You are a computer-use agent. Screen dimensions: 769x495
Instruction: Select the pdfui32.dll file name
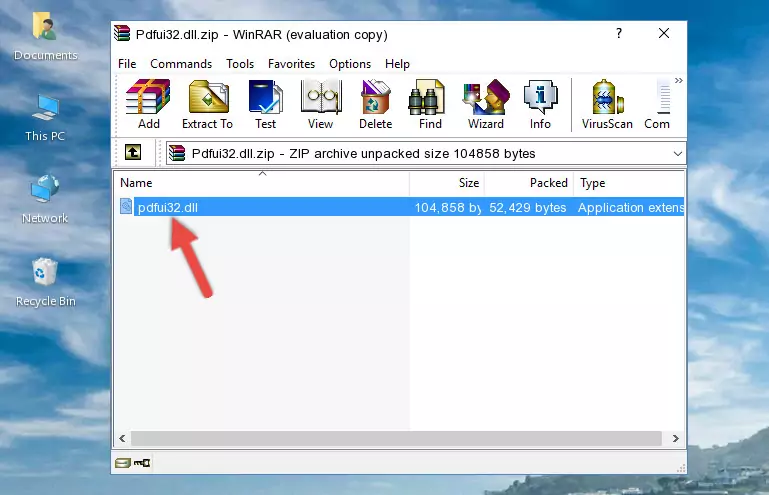[x=168, y=208]
